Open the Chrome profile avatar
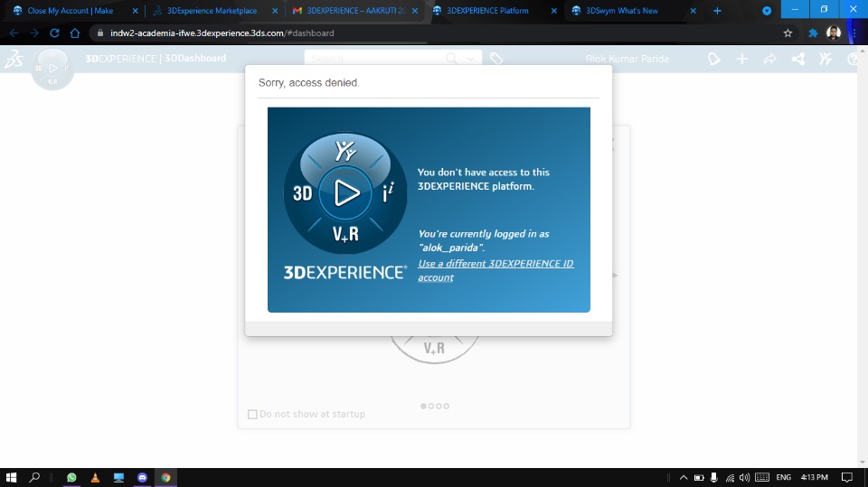The height and width of the screenshot is (487, 868). click(x=834, y=33)
